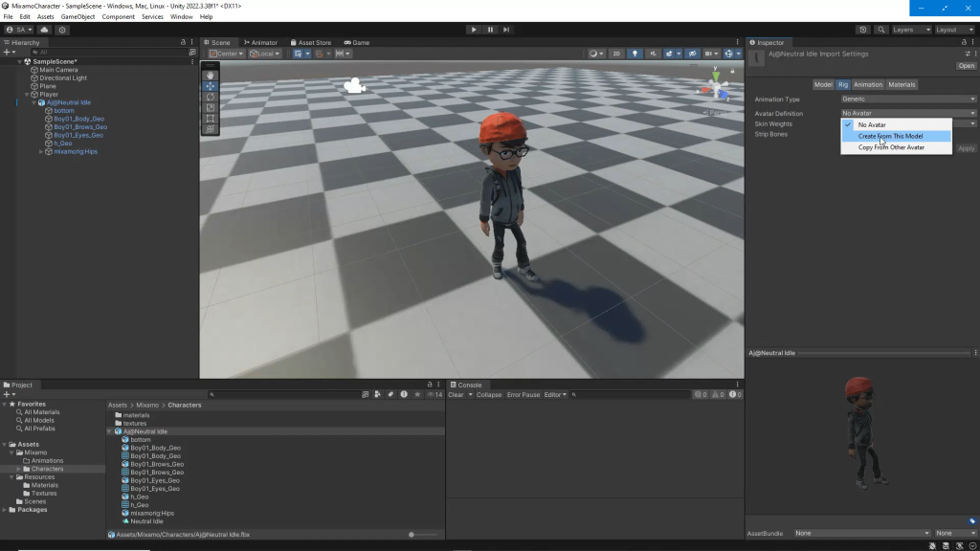This screenshot has height=551, width=980.
Task: Select the Move tool
Action: pyautogui.click(x=210, y=86)
